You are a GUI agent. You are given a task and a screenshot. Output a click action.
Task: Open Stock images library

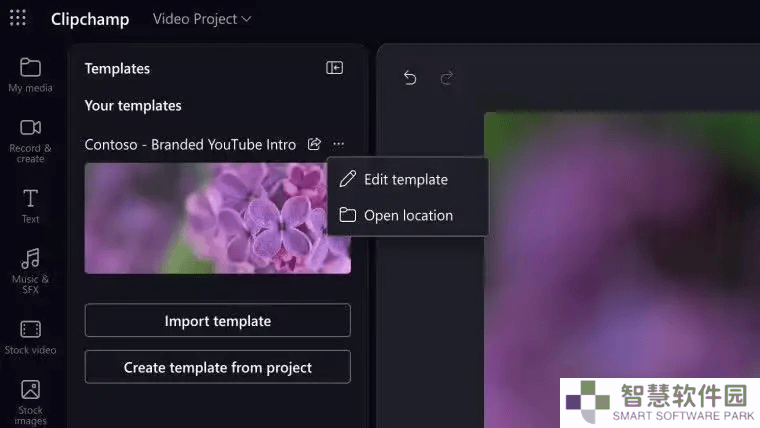coord(30,402)
